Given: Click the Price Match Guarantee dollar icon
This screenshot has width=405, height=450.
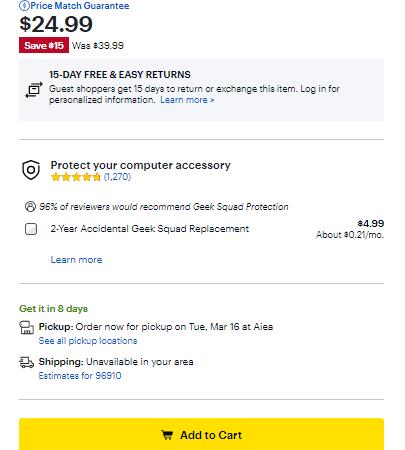Looking at the screenshot, I should tap(24, 6).
